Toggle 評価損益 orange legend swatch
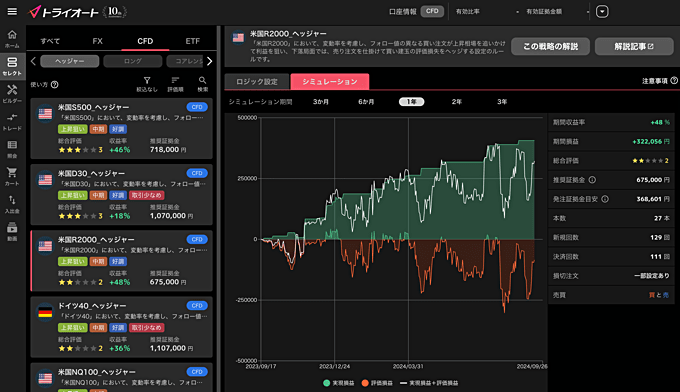This screenshot has height=392, width=680. pos(365,383)
